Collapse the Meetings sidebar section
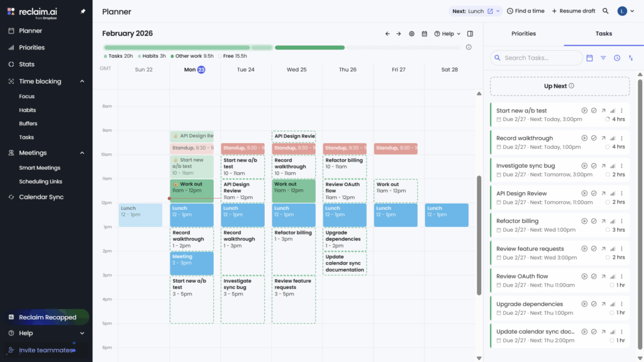Image resolution: width=644 pixels, height=362 pixels. point(82,153)
